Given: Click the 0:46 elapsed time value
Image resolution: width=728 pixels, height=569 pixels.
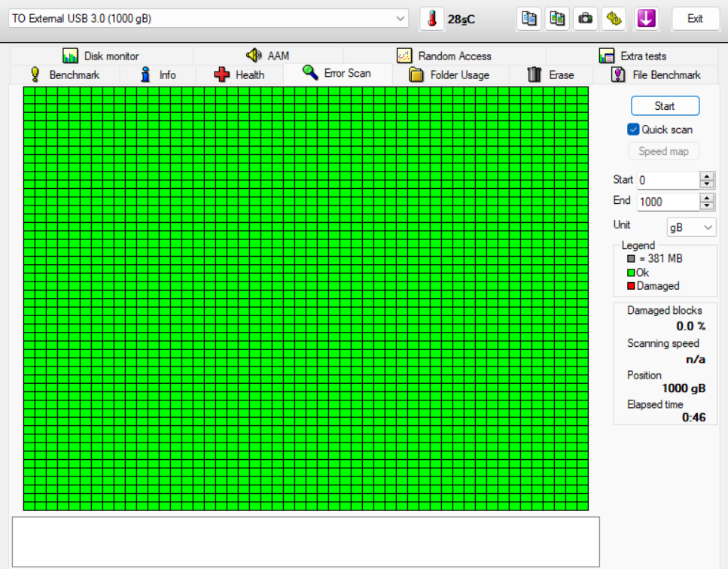Looking at the screenshot, I should pyautogui.click(x=693, y=418).
